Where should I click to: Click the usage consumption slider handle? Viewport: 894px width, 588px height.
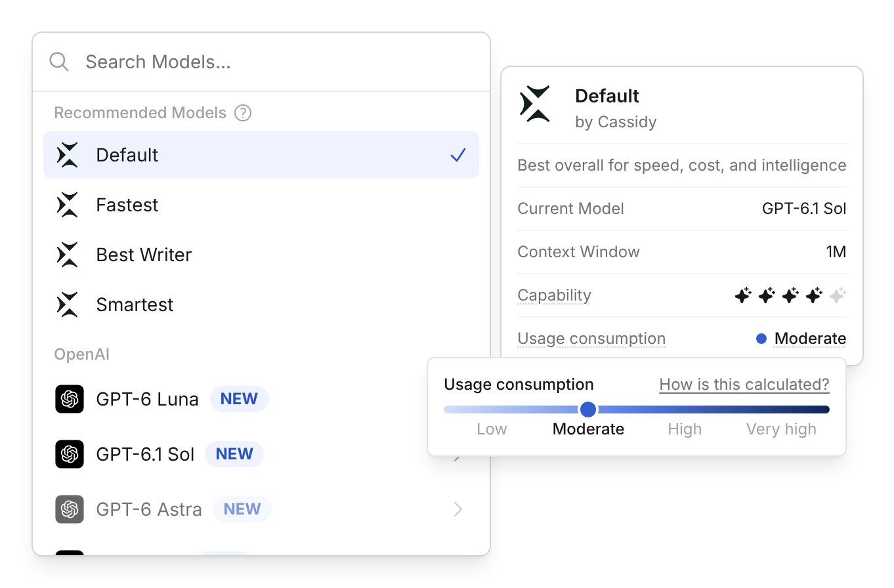[x=588, y=409]
